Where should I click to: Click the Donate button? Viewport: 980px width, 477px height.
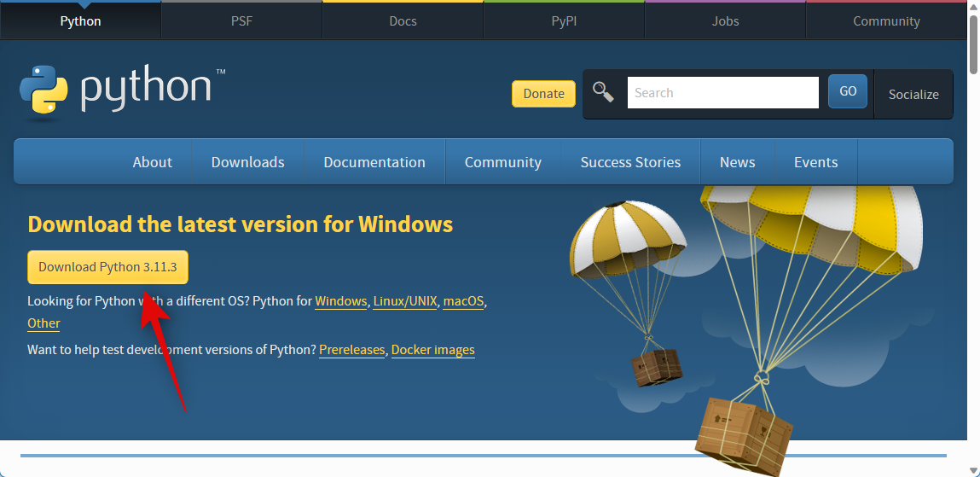pyautogui.click(x=544, y=94)
